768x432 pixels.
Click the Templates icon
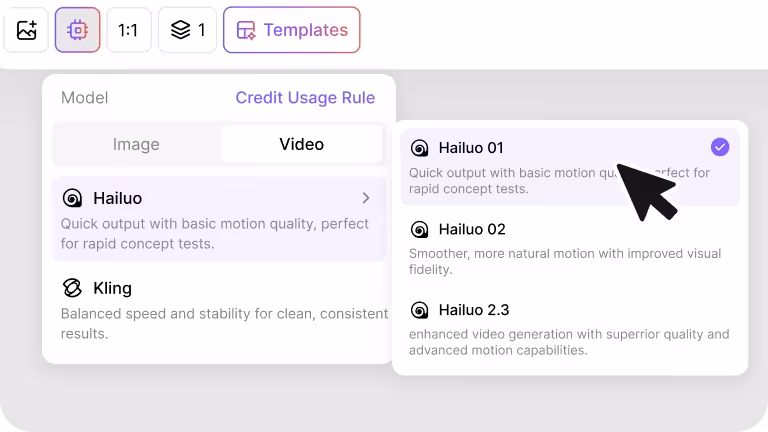(246, 30)
